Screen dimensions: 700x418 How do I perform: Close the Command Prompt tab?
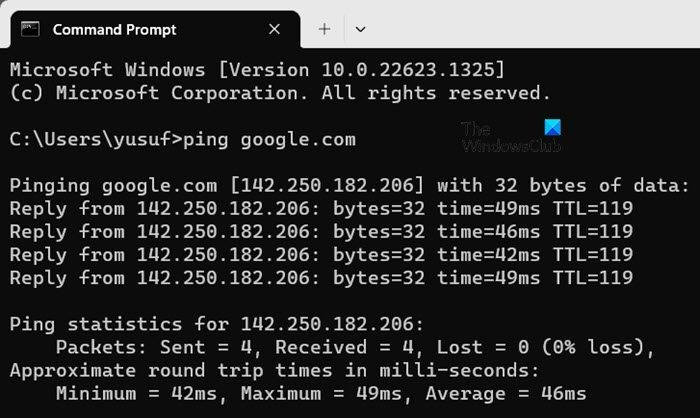273,29
